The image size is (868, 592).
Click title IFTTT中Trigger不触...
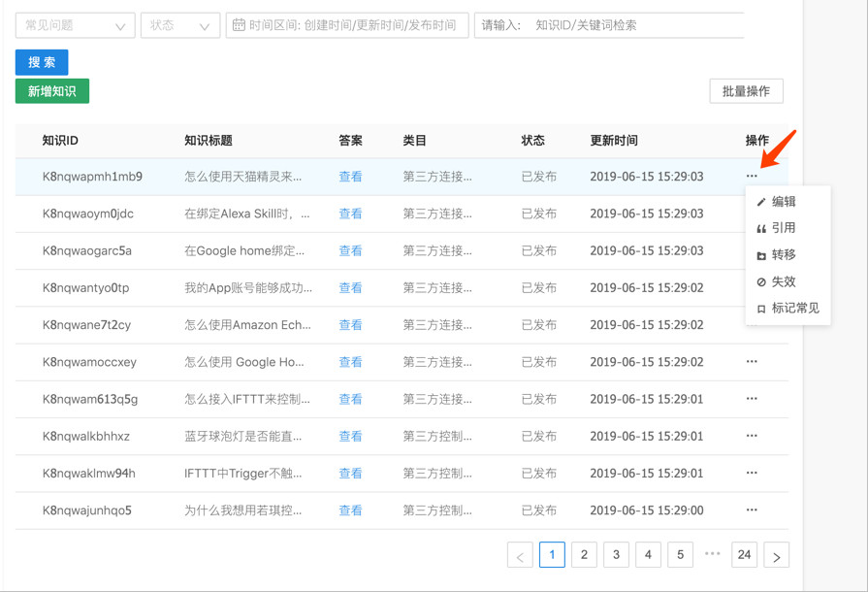[243, 474]
